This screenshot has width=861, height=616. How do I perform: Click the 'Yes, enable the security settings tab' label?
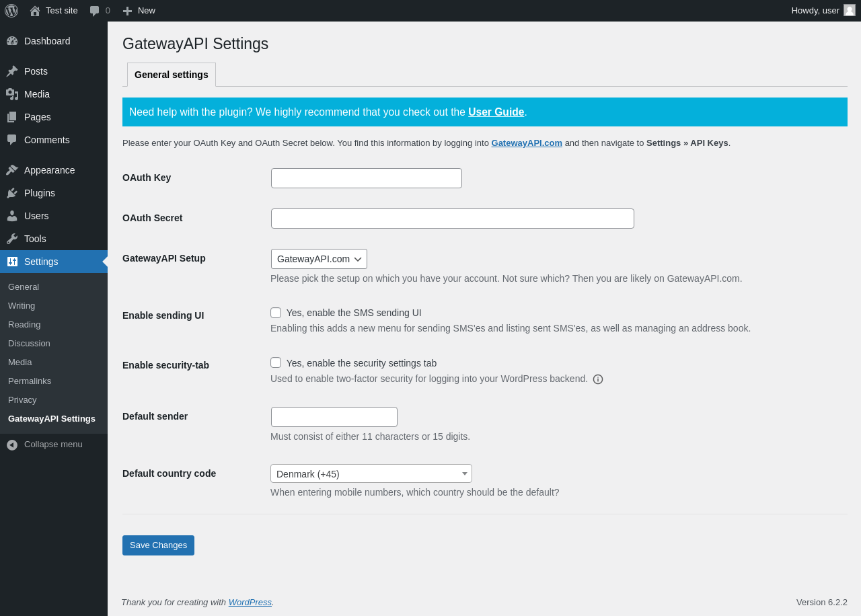click(361, 363)
